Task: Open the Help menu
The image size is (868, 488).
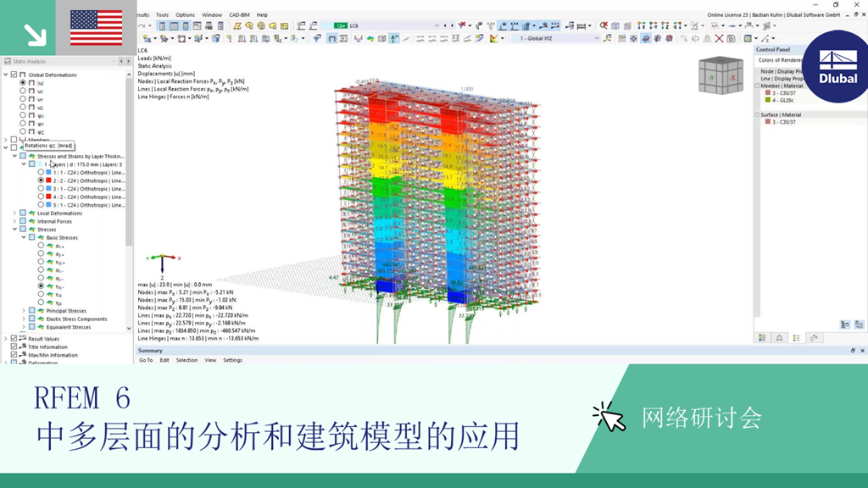Action: click(262, 15)
